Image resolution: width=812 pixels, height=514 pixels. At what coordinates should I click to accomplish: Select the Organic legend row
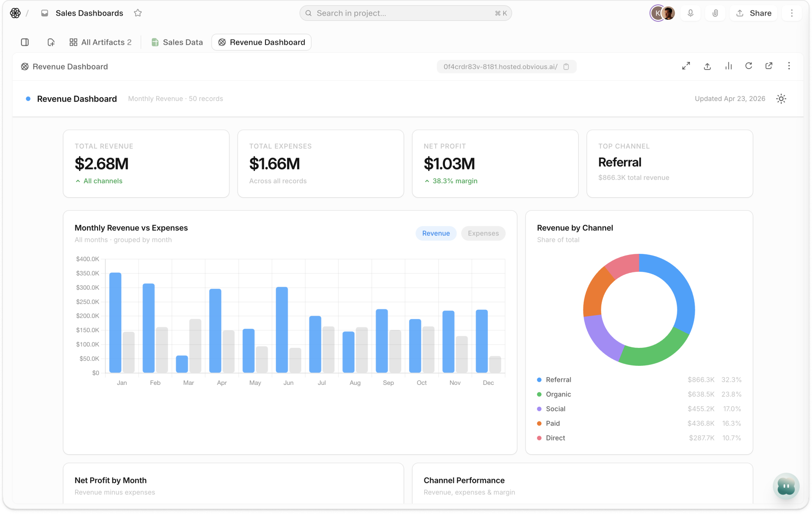tap(639, 394)
